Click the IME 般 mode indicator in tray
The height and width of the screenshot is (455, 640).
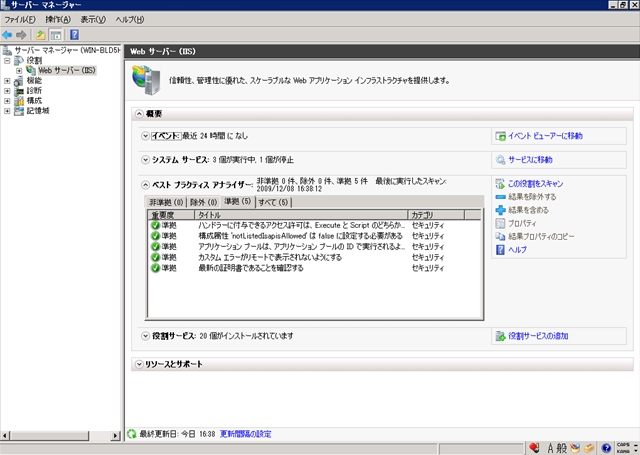pyautogui.click(x=562, y=448)
